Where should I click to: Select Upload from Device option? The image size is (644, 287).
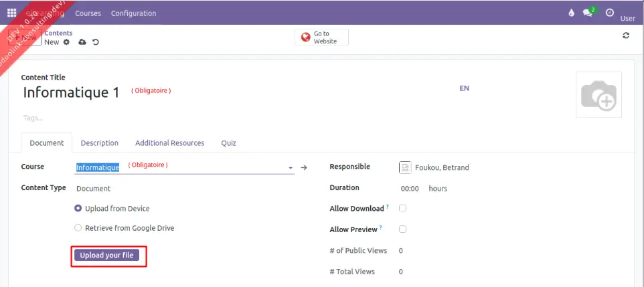pos(78,209)
